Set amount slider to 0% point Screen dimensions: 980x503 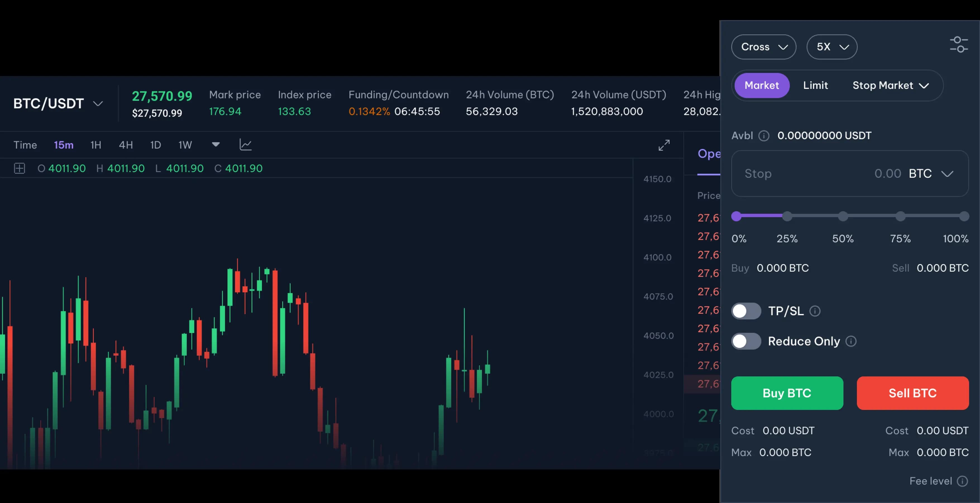(x=737, y=216)
